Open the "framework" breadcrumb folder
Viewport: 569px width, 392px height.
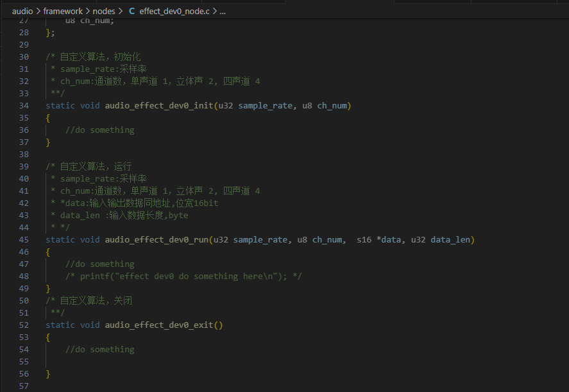[63, 12]
